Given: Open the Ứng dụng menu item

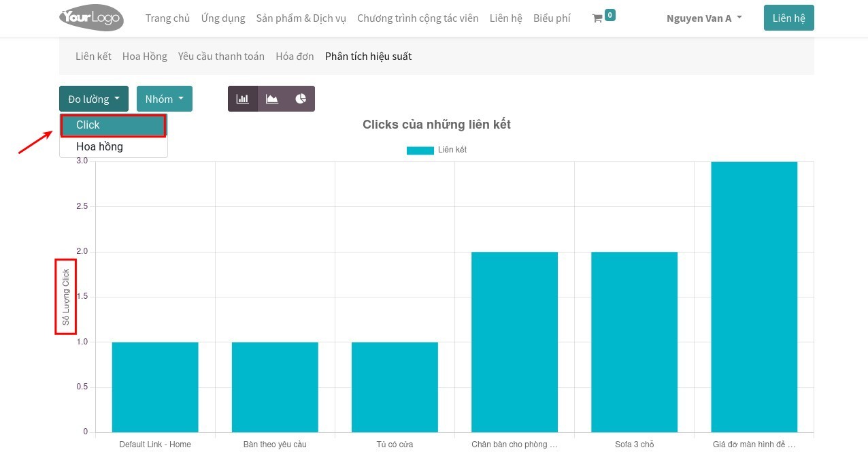Looking at the screenshot, I should pyautogui.click(x=223, y=18).
